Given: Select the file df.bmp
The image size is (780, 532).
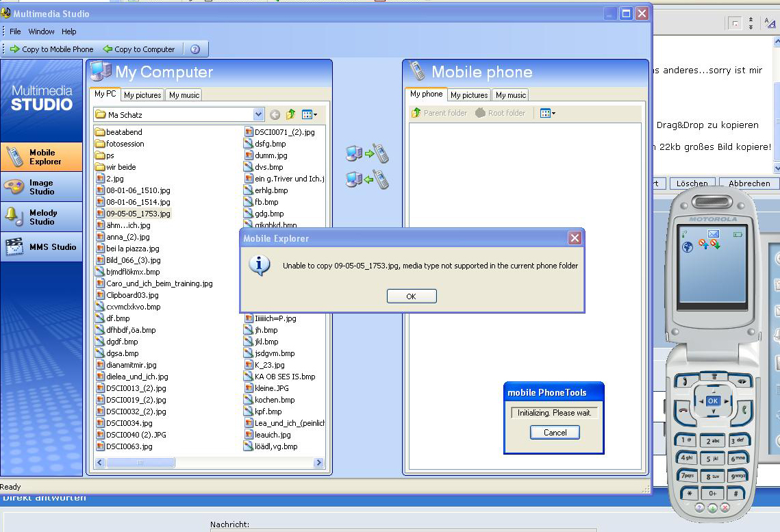Looking at the screenshot, I should [x=113, y=318].
